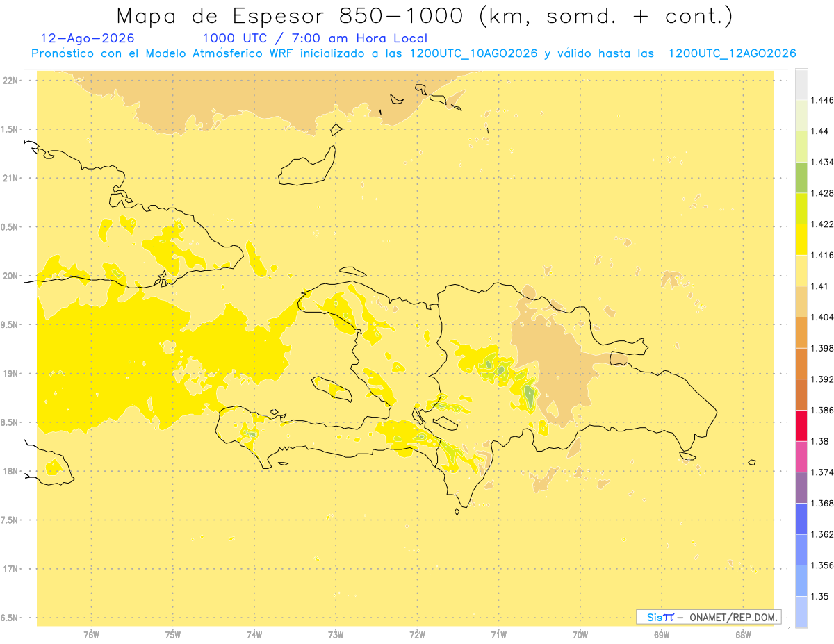The width and height of the screenshot is (834, 644).
Task: Select the red swatch between 1.38 and 1.386
Action: (x=801, y=425)
